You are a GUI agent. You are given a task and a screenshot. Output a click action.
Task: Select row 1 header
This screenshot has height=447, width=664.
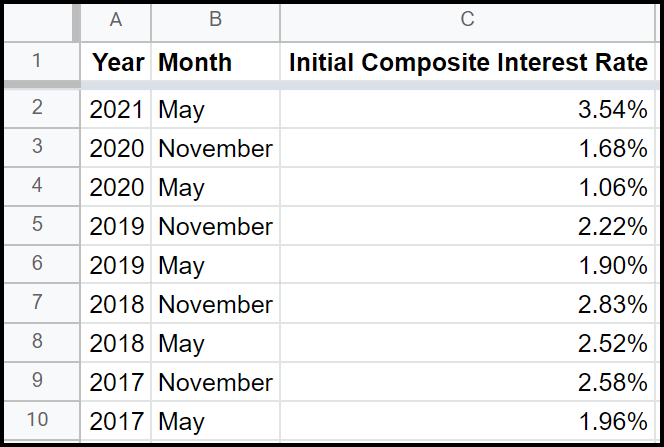point(39,62)
